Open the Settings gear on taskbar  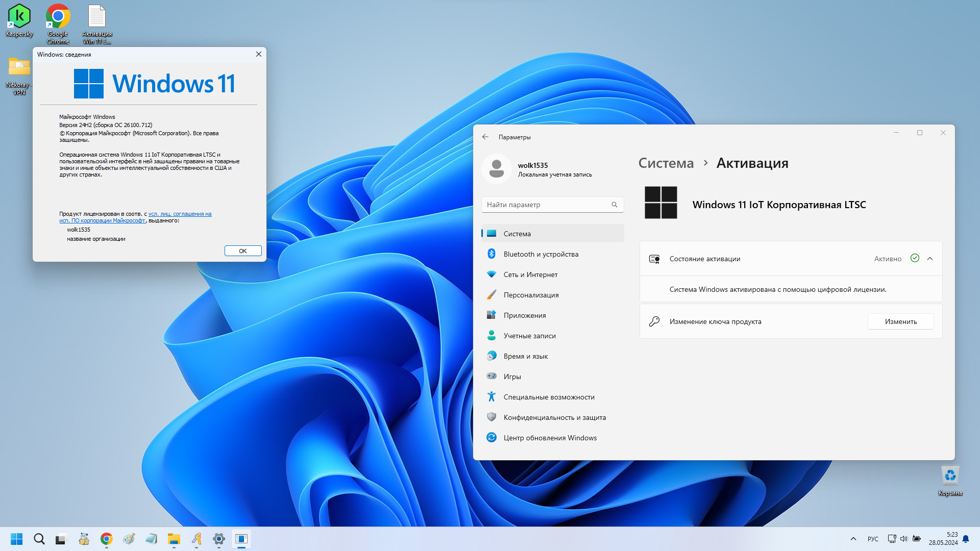tap(219, 539)
